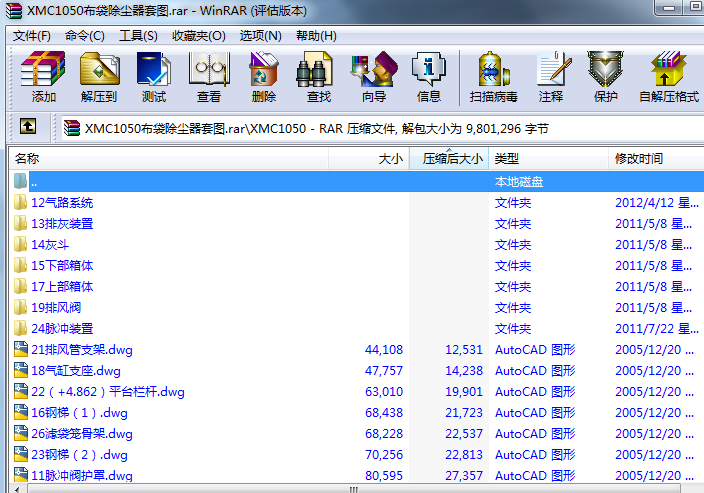Sort by 名称 column header

pos(169,158)
